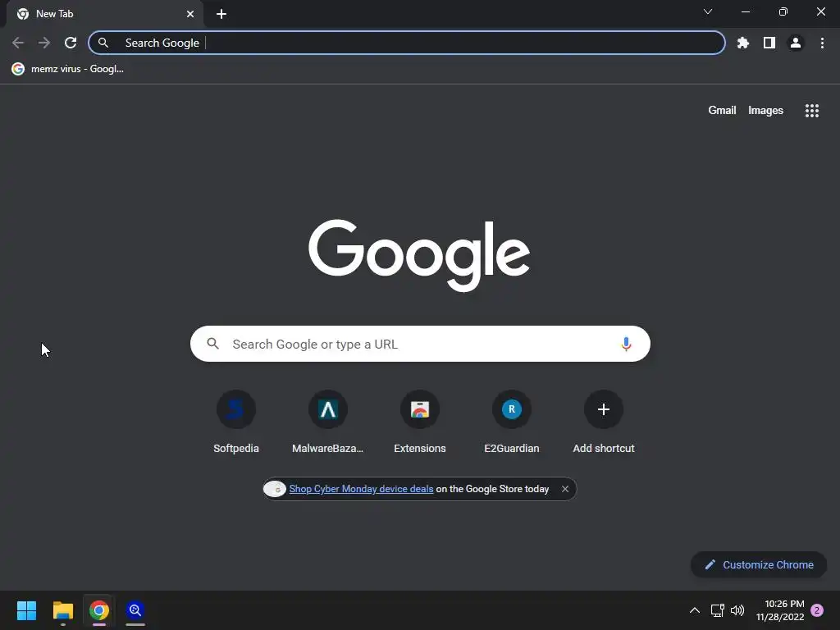Close the New Tab tab

(x=190, y=14)
